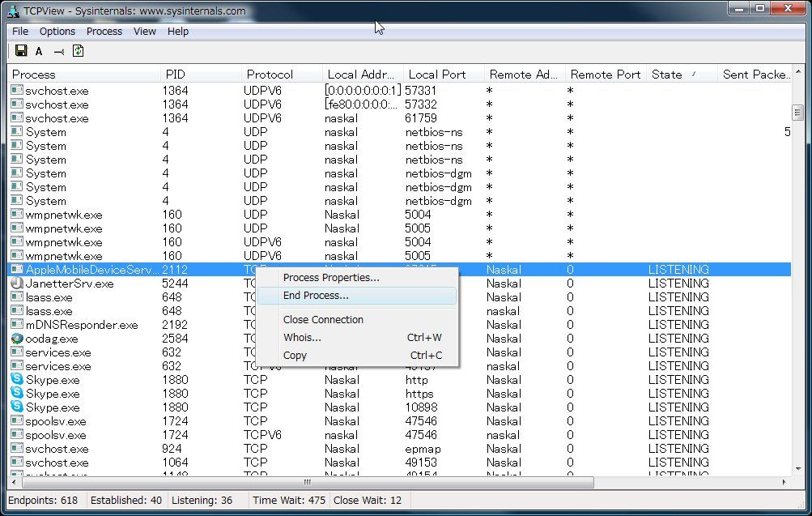Click the horizontal scrollbar right arrow
812x516 pixels.
784,482
